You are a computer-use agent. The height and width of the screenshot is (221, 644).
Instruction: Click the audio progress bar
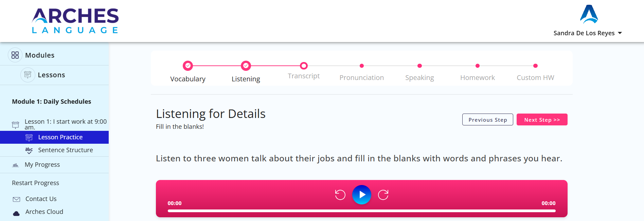(x=362, y=211)
